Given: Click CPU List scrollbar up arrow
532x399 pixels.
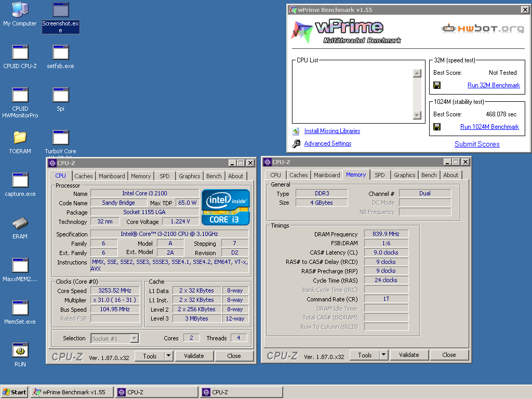Looking at the screenshot, I should pos(417,73).
